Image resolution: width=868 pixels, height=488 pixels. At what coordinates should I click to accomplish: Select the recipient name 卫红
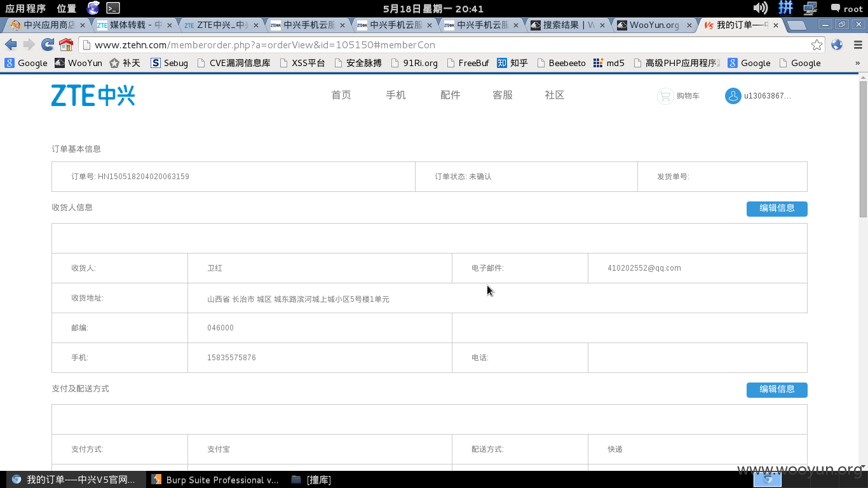pos(215,268)
